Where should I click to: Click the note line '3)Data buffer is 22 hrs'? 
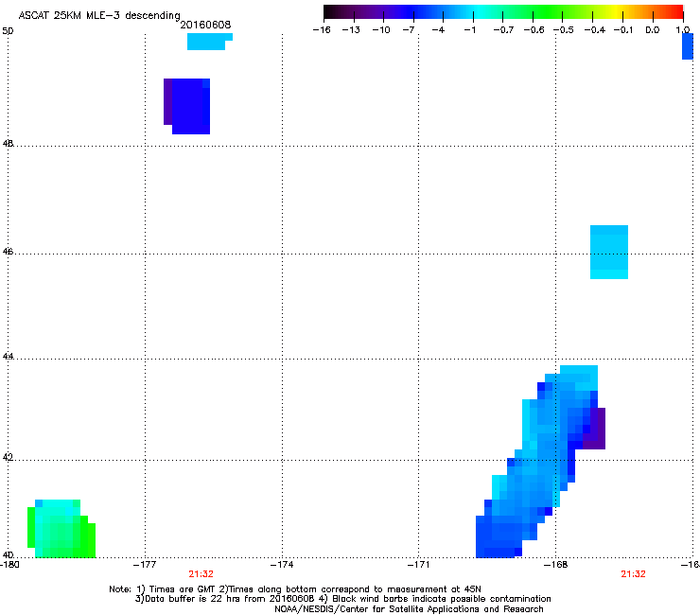342,599
